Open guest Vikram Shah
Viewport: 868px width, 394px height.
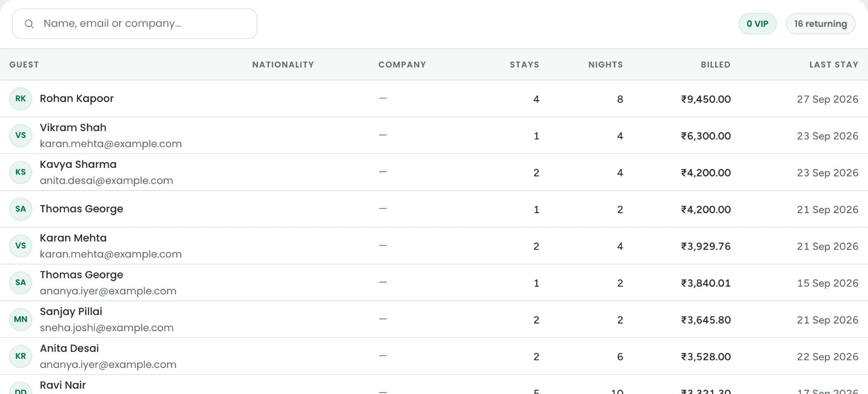tap(73, 128)
